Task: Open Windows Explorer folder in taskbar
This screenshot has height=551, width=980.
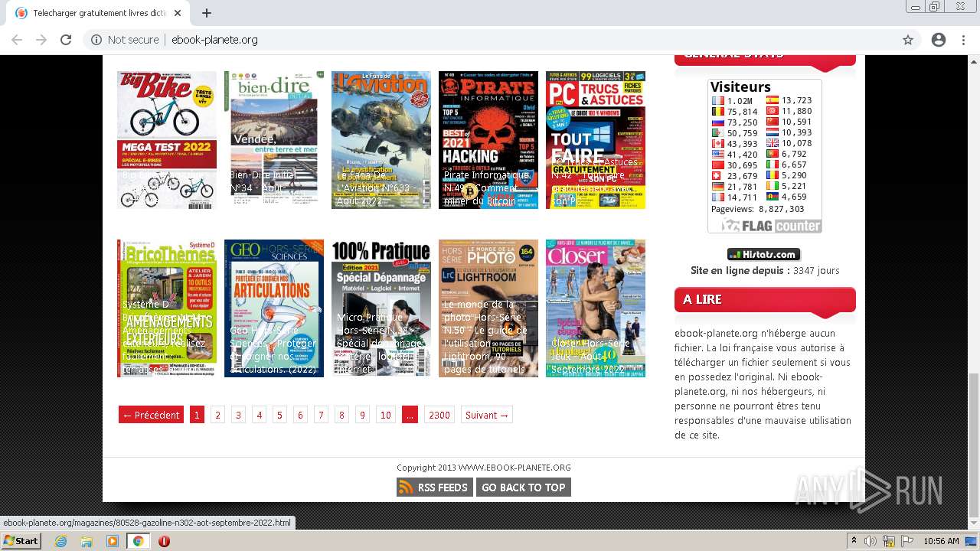Action: [87, 541]
